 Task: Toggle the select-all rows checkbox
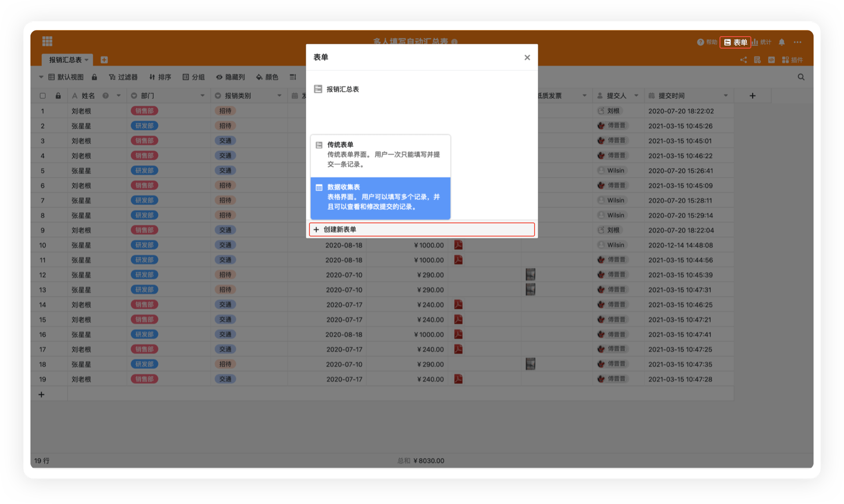point(43,96)
